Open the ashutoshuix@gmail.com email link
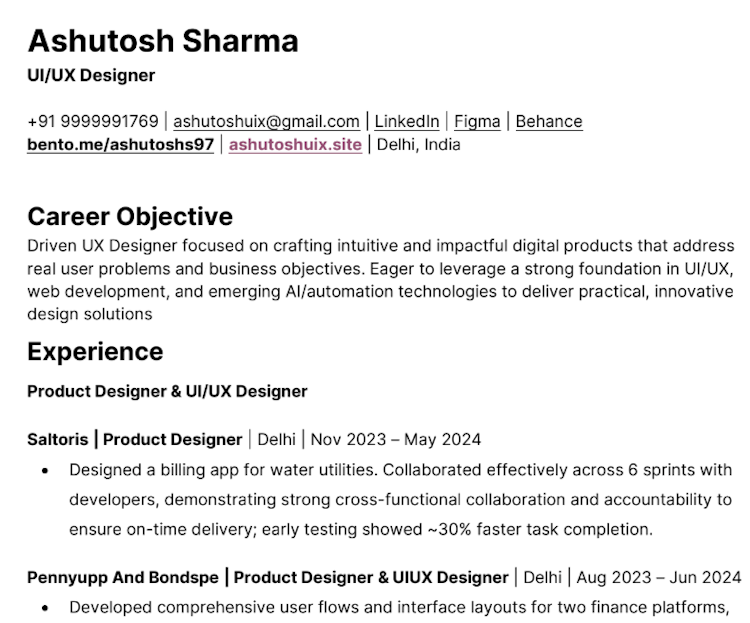The width and height of the screenshot is (750, 623). click(266, 122)
